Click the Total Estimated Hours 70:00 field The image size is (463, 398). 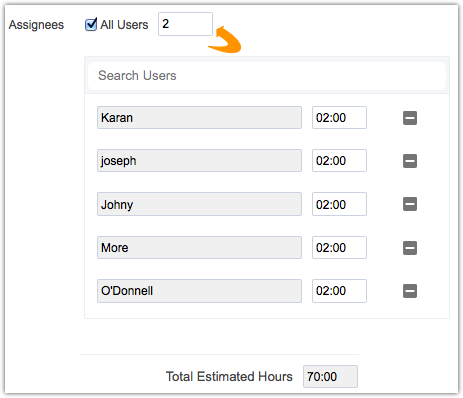(330, 377)
